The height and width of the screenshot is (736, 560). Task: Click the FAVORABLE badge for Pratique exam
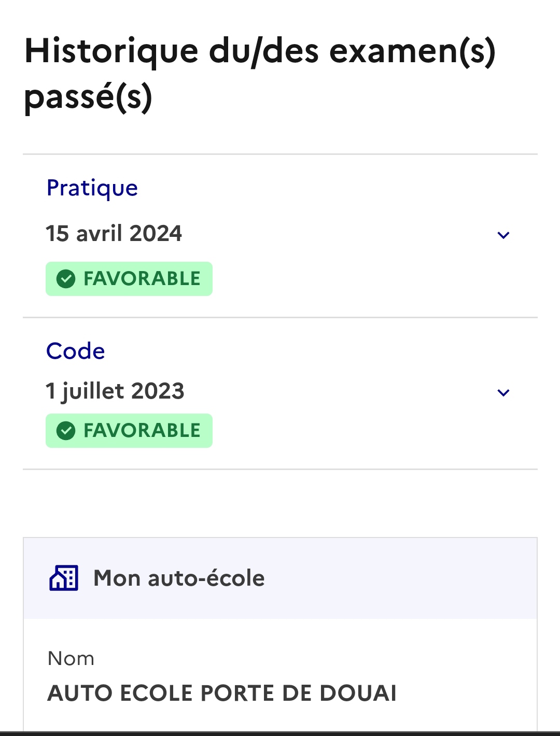click(x=129, y=279)
